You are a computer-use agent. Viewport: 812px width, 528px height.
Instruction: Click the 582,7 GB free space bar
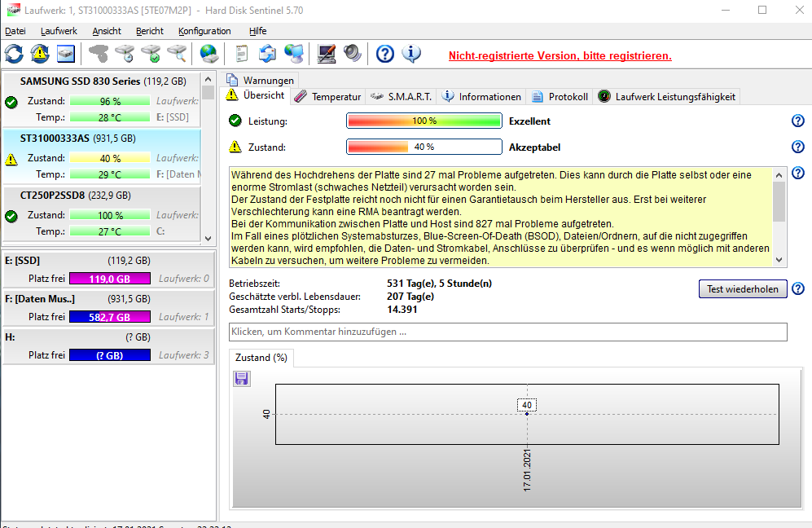pyautogui.click(x=110, y=317)
